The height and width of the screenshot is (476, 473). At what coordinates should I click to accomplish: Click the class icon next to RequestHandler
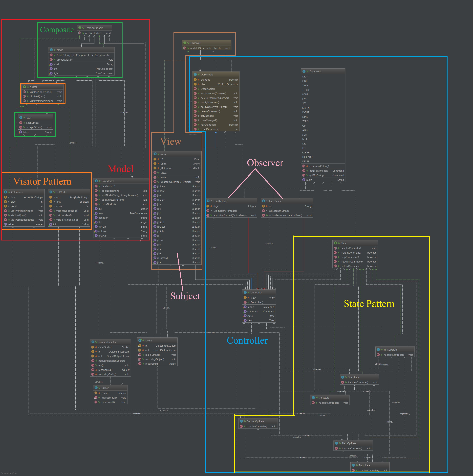click(x=93, y=342)
